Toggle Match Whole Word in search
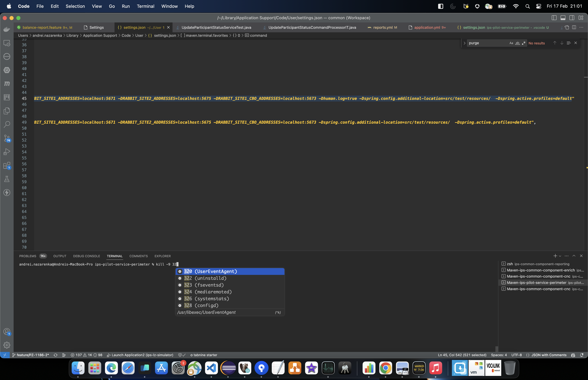 [x=517, y=43]
